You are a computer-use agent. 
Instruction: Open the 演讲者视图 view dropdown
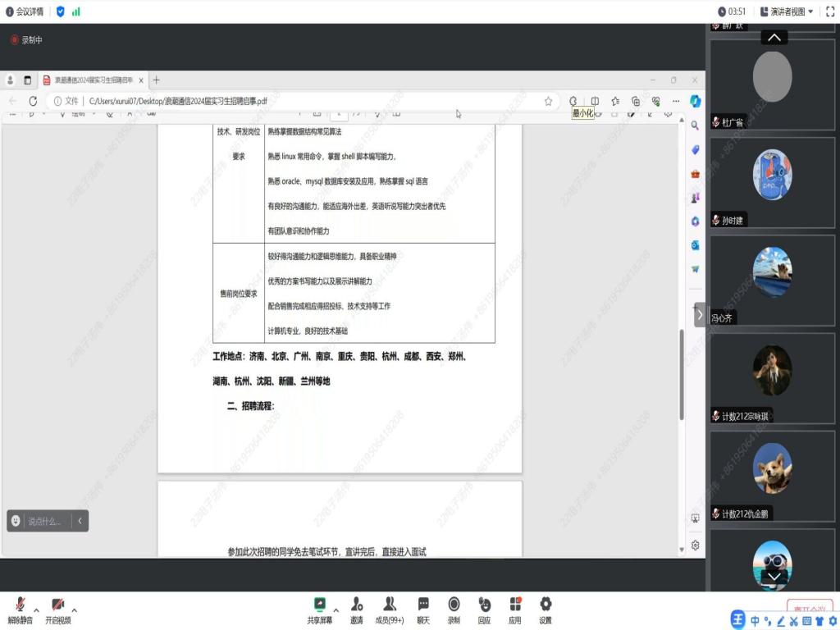787,11
